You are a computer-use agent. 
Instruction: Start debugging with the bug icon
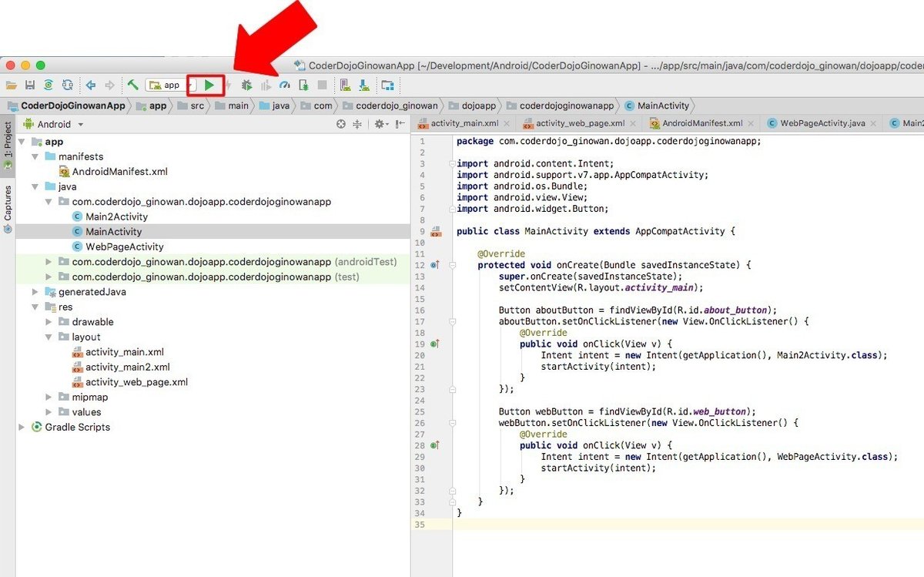(247, 85)
